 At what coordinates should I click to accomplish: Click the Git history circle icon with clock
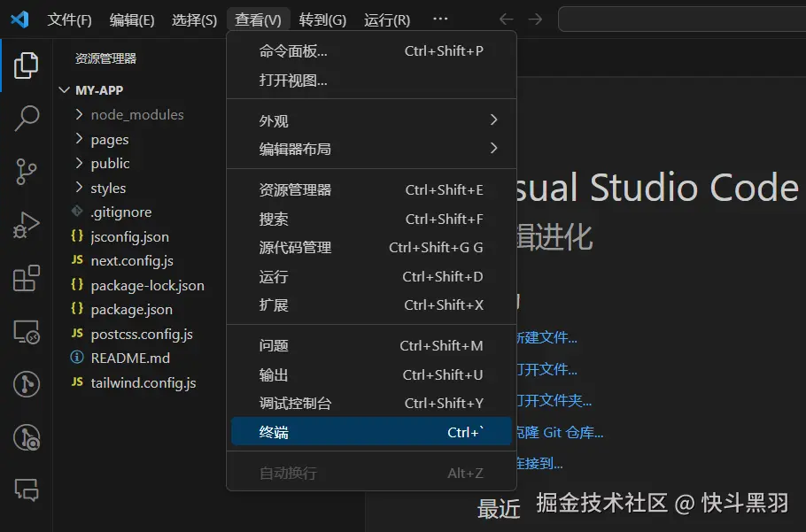[27, 437]
